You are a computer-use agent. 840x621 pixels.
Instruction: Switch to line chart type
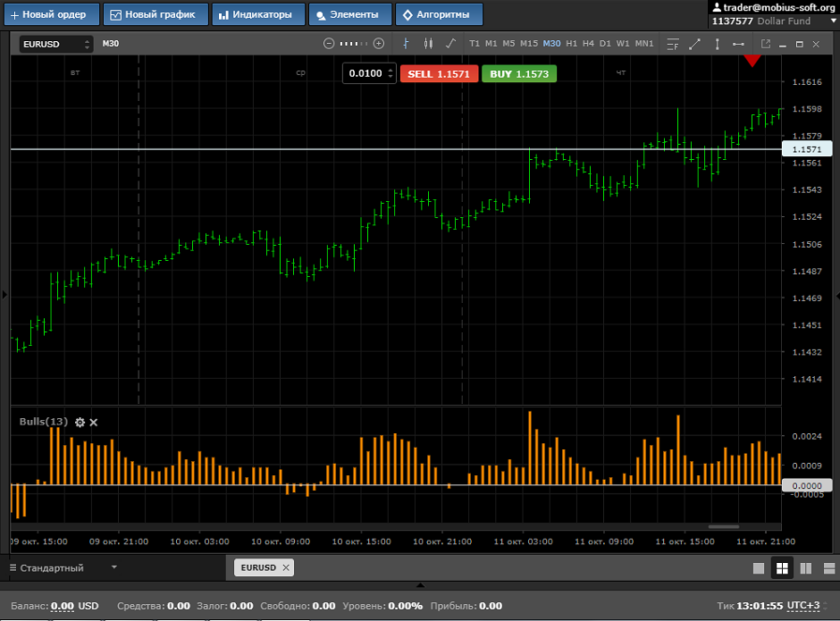pos(450,44)
